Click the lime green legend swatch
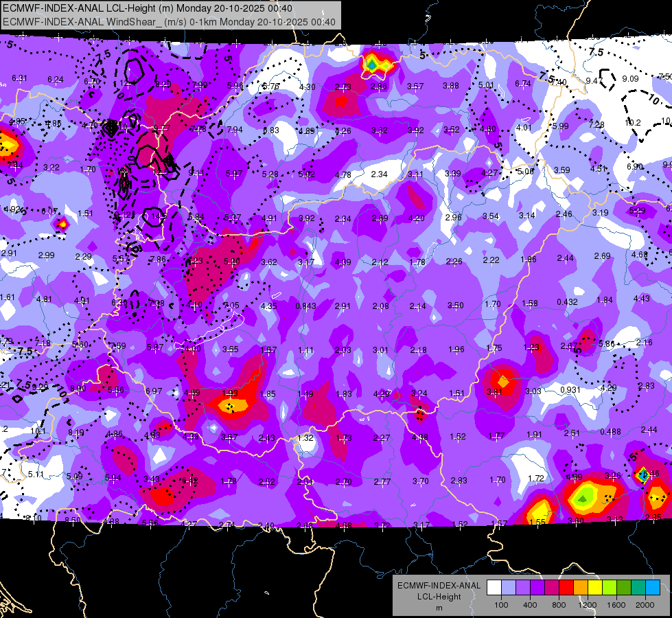This screenshot has height=618, width=672. point(610,588)
